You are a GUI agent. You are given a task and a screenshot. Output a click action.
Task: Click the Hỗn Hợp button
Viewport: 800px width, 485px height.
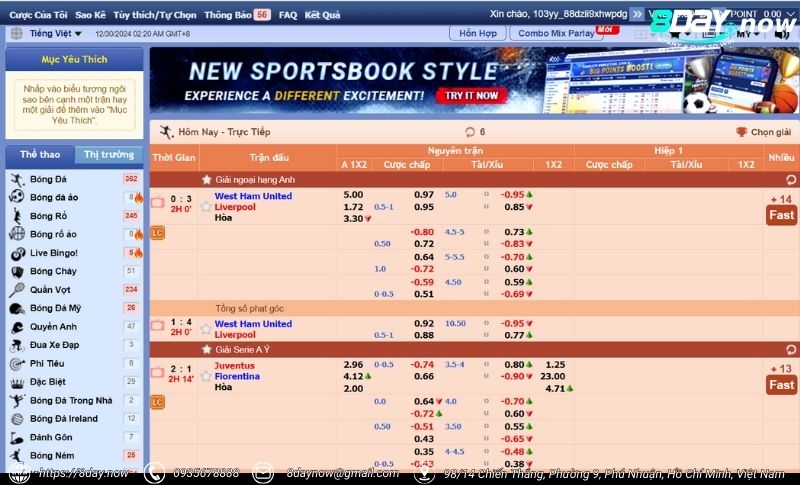tap(478, 33)
